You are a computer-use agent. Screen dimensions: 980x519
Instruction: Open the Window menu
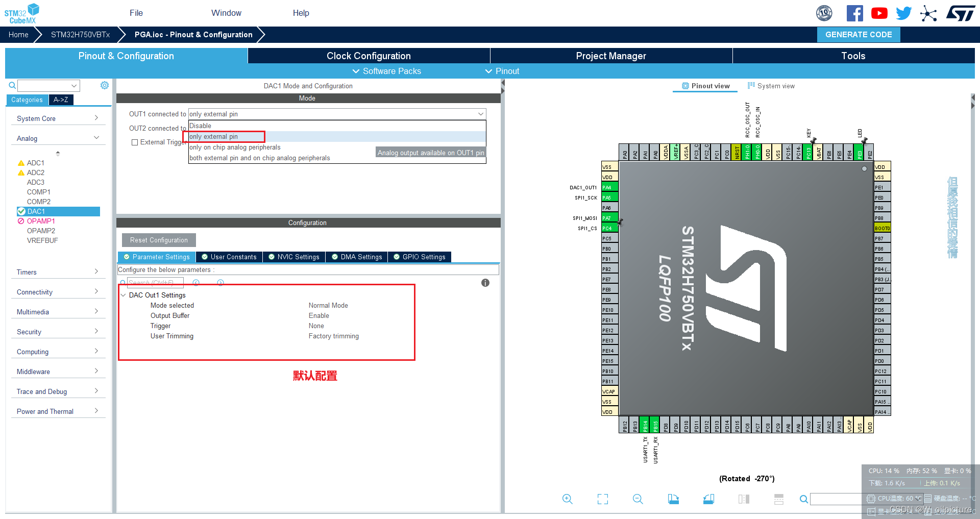pyautogui.click(x=226, y=13)
